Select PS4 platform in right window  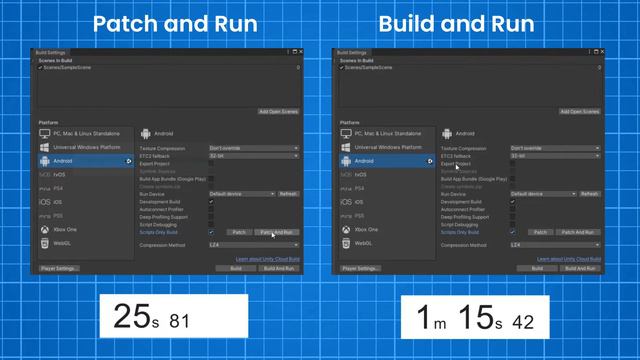pyautogui.click(x=387, y=189)
